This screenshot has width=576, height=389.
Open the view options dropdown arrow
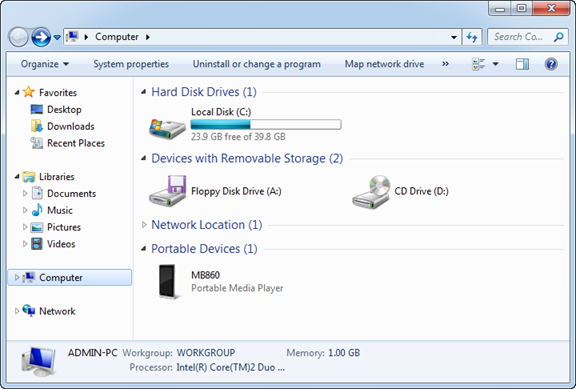[495, 64]
